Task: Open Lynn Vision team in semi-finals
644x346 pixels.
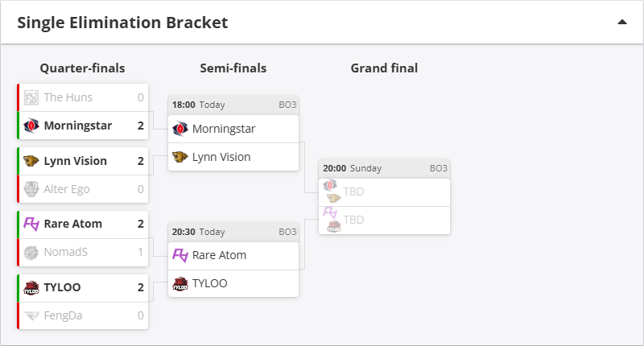Action: point(221,157)
